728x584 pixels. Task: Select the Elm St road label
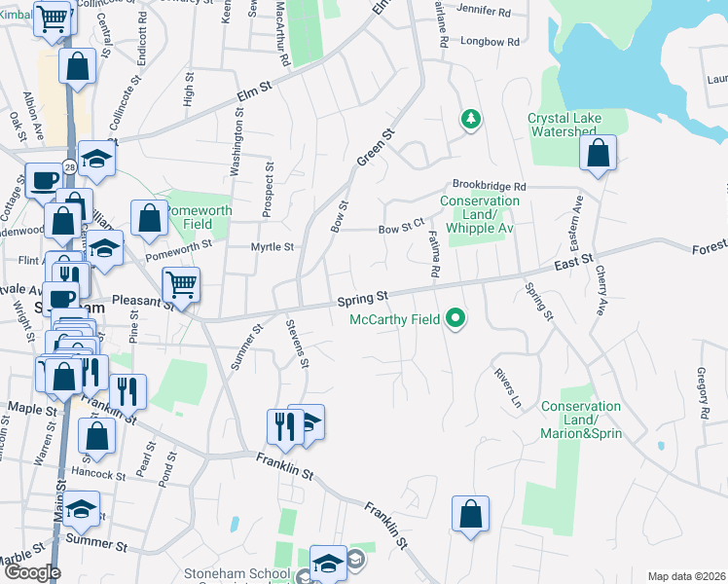pyautogui.click(x=254, y=92)
